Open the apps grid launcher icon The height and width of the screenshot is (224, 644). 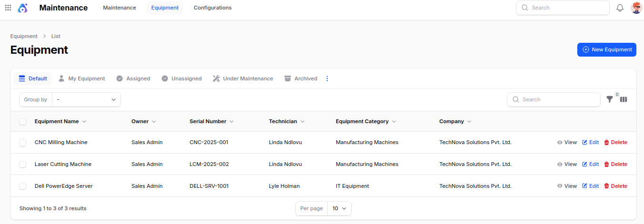pyautogui.click(x=8, y=8)
